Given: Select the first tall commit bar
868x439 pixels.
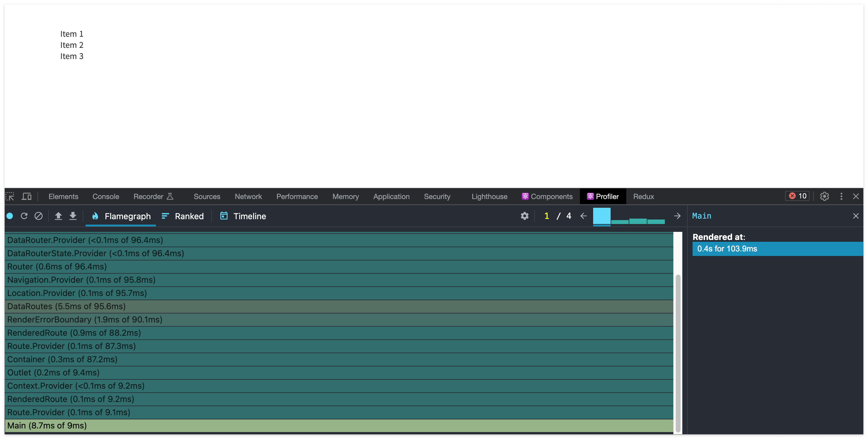Looking at the screenshot, I should point(602,216).
